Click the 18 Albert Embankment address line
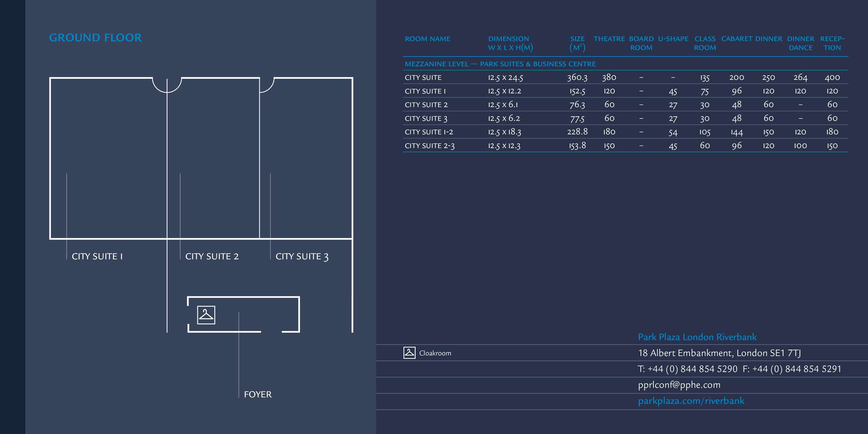Image resolution: width=868 pixels, height=434 pixels. [x=719, y=353]
